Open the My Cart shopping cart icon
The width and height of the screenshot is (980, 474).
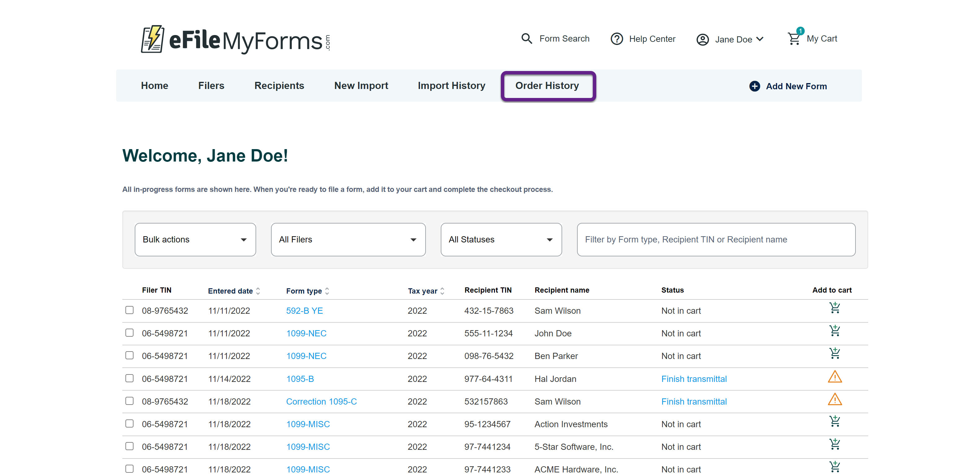coord(794,38)
